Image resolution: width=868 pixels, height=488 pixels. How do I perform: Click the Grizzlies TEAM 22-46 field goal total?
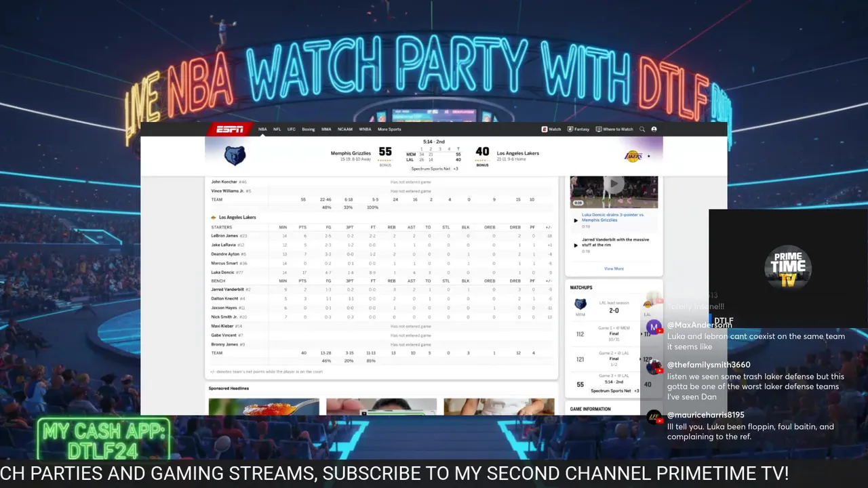[326, 200]
